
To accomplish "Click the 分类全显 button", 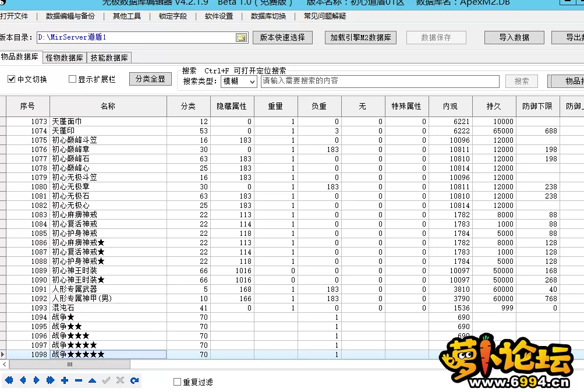I will tap(150, 79).
